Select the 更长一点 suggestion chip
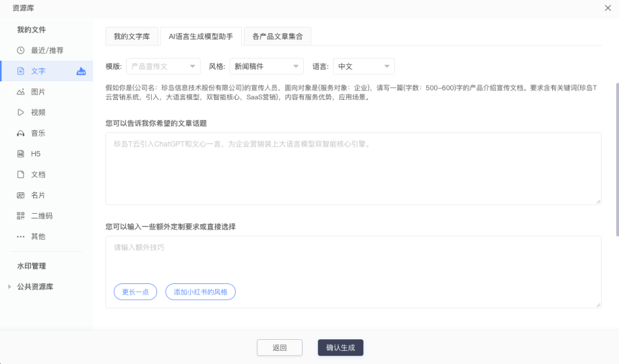619x364 pixels. [136, 292]
